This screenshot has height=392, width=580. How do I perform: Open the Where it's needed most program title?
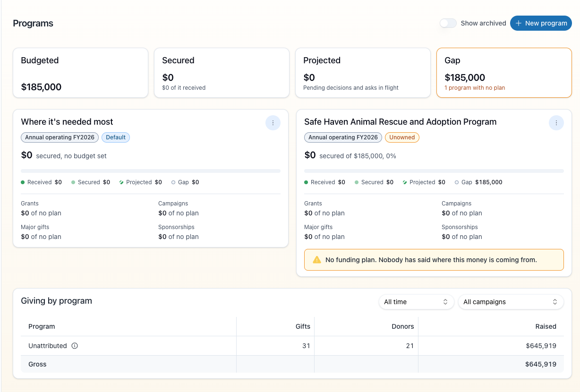tap(67, 122)
